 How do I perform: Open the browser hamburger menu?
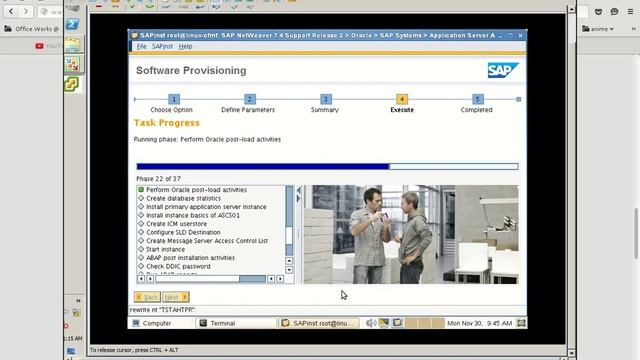click(630, 12)
